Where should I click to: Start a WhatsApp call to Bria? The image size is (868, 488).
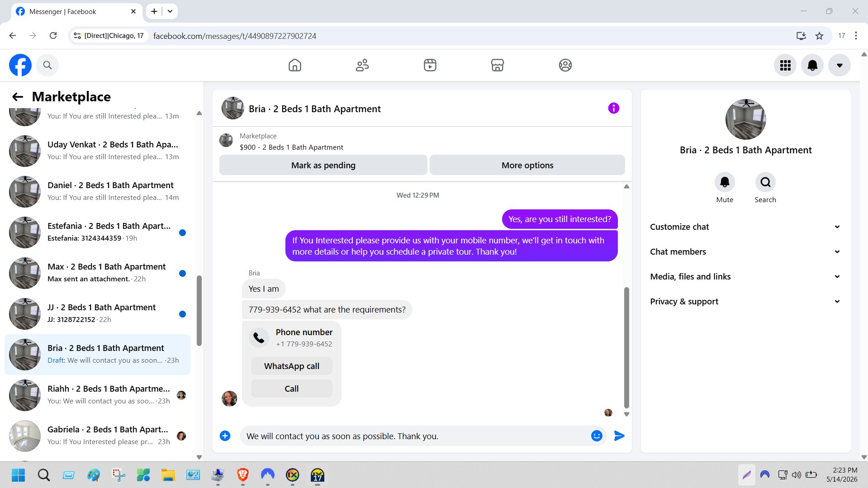point(292,366)
